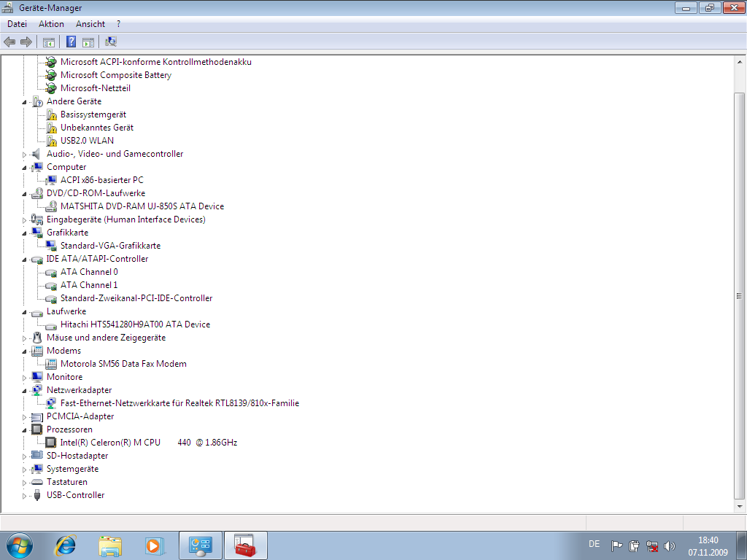Click the battery icon of Microsoft Composite Battery

[x=51, y=75]
